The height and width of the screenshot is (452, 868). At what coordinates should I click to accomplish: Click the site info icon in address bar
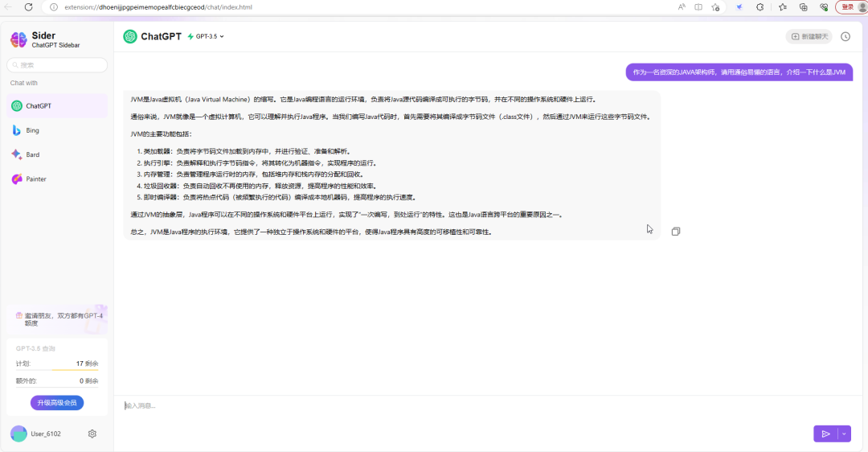coord(54,7)
